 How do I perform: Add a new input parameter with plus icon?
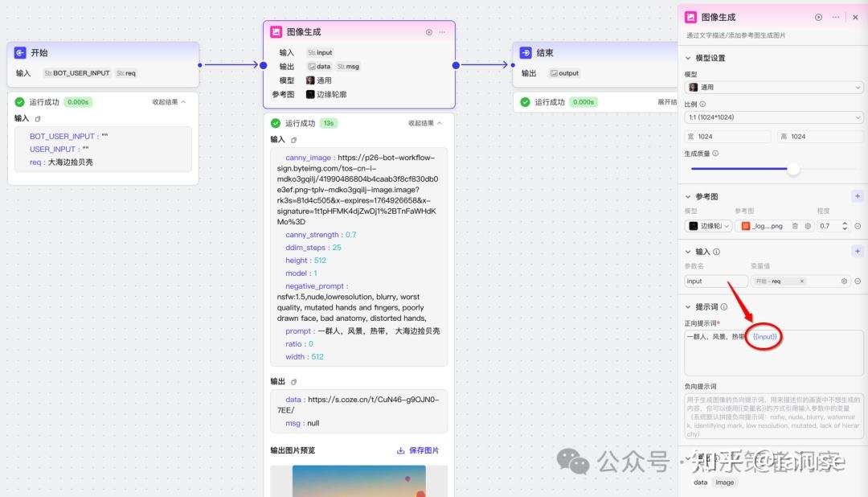pyautogui.click(x=858, y=251)
